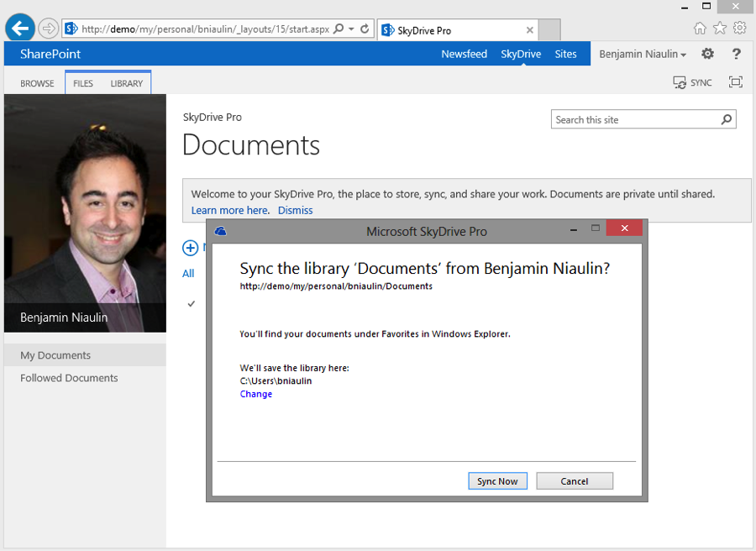Close the SkyDrive Pro browser tab
The width and height of the screenshot is (756, 551).
530,30
